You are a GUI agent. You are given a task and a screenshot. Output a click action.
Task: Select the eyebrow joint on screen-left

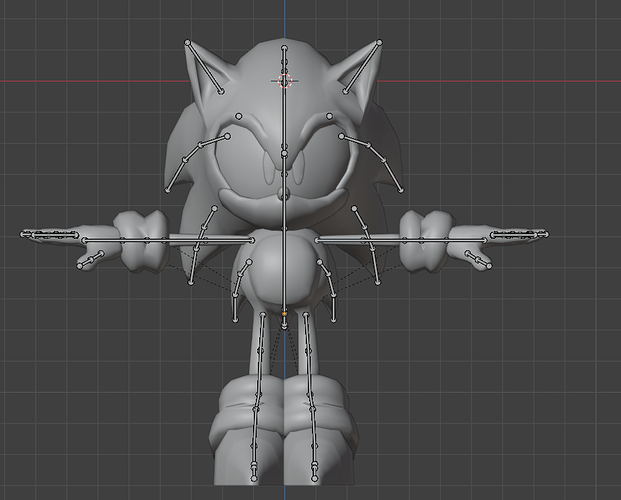coord(238,116)
